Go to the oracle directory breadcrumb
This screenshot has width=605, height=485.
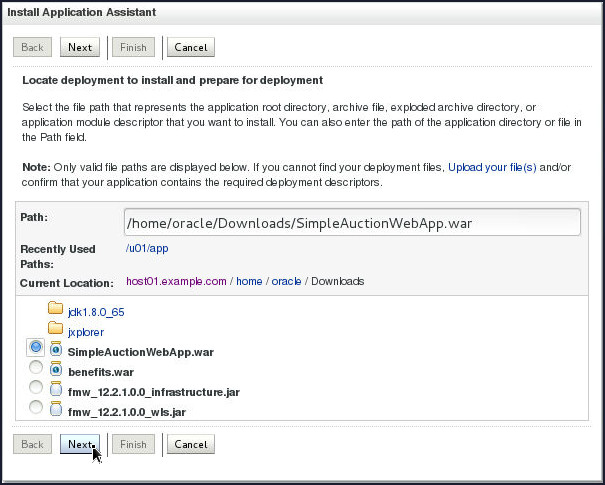click(288, 281)
